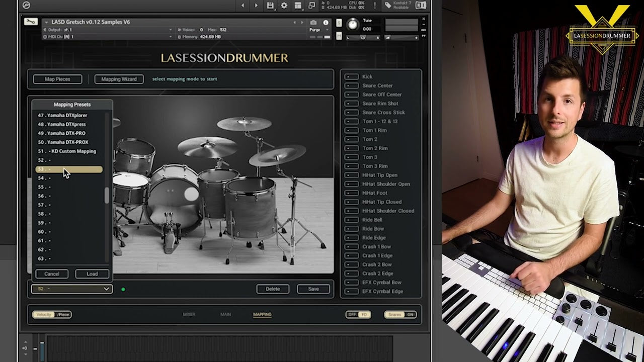Solo the instrument with the S button

pos(339,23)
